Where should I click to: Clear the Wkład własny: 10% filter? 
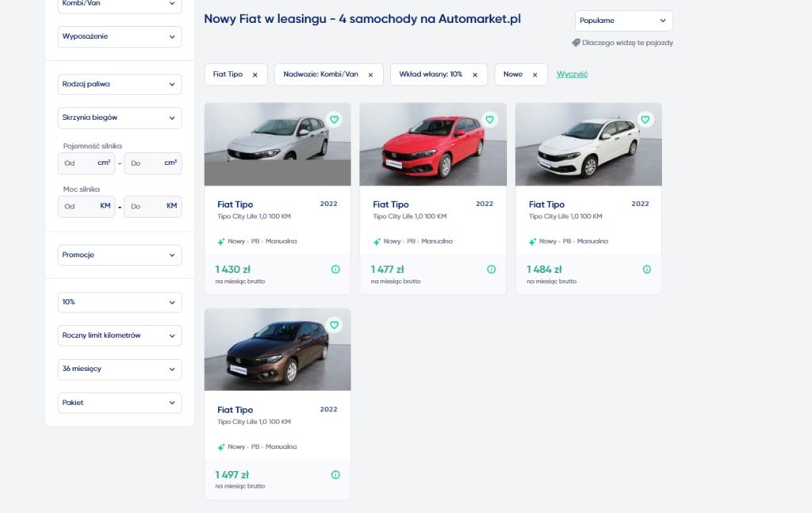(475, 75)
